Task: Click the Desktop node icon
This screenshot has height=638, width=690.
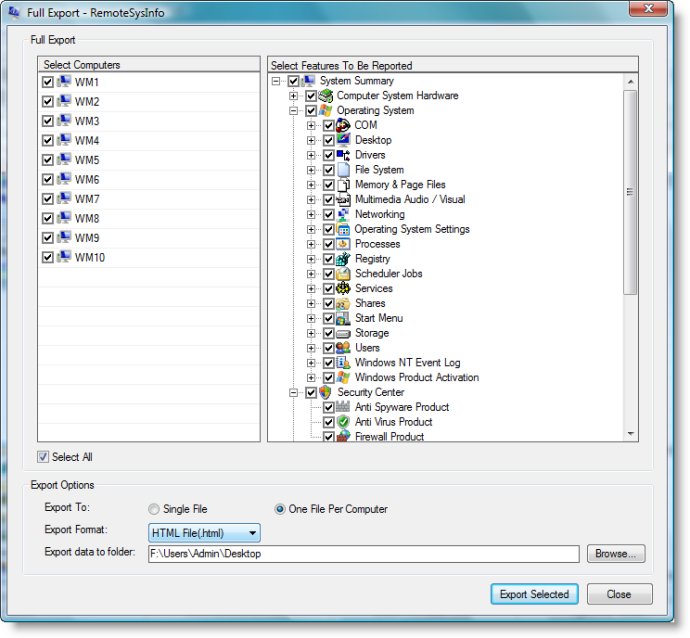Action: (x=343, y=140)
